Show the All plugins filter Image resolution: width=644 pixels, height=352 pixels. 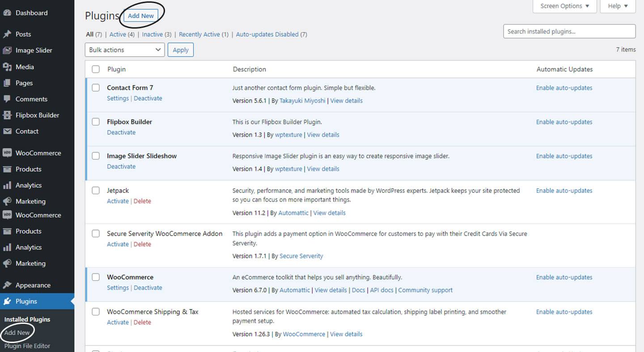[x=90, y=34]
